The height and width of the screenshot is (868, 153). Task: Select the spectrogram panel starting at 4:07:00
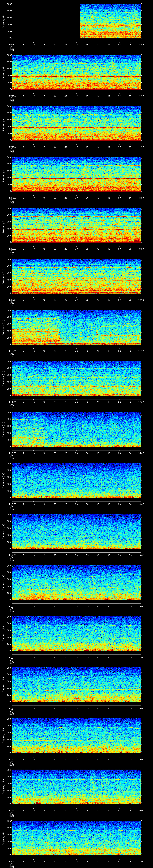(77, 174)
